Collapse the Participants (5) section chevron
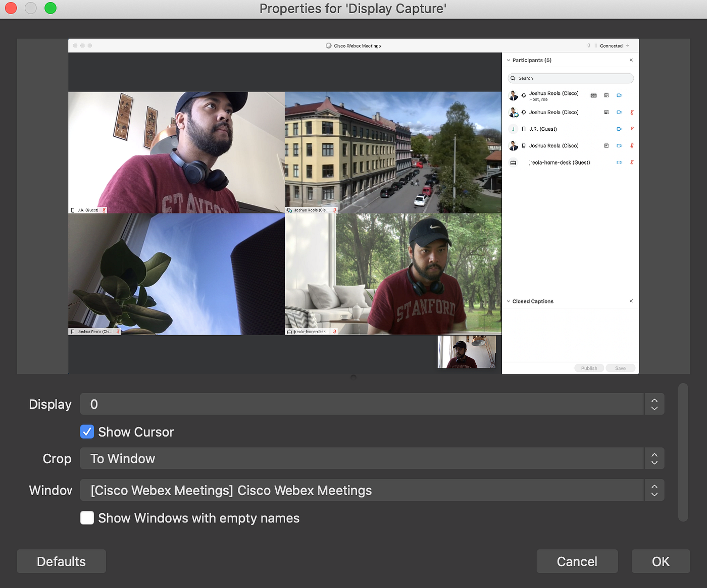This screenshot has height=588, width=707. tap(509, 60)
